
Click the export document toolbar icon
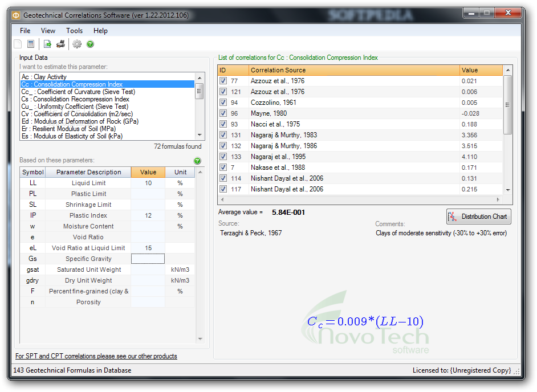coord(47,44)
